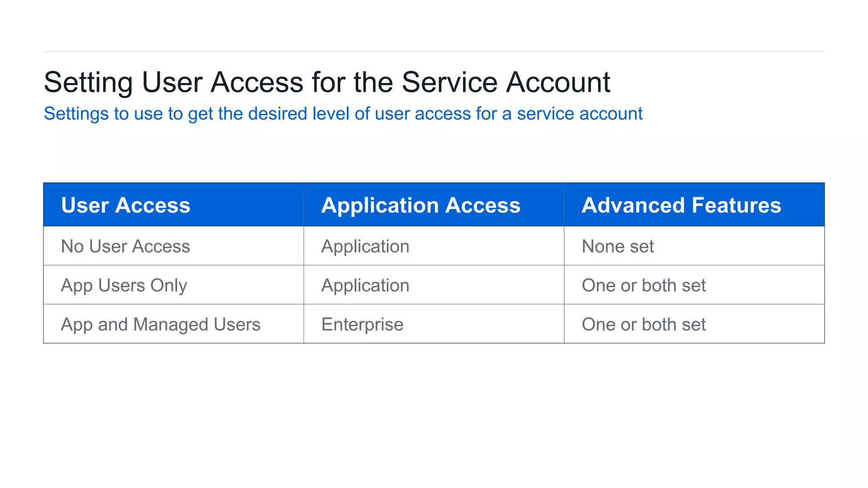Select the 'App Users Only' cell
This screenshot has height=488, width=868.
173,285
